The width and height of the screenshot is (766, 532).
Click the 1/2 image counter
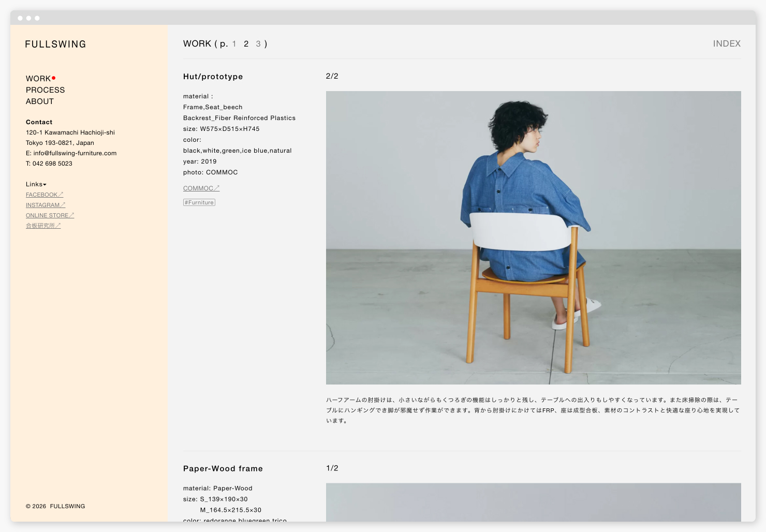[x=332, y=468]
